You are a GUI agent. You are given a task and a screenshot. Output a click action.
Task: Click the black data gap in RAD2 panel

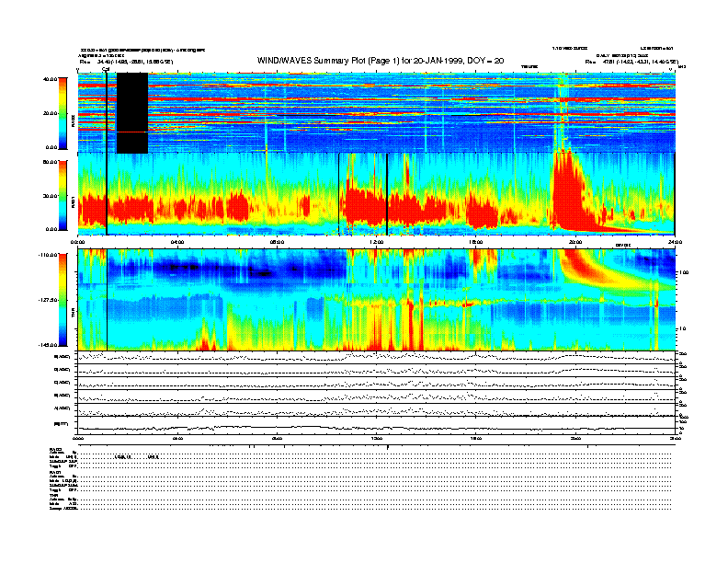pyautogui.click(x=132, y=113)
